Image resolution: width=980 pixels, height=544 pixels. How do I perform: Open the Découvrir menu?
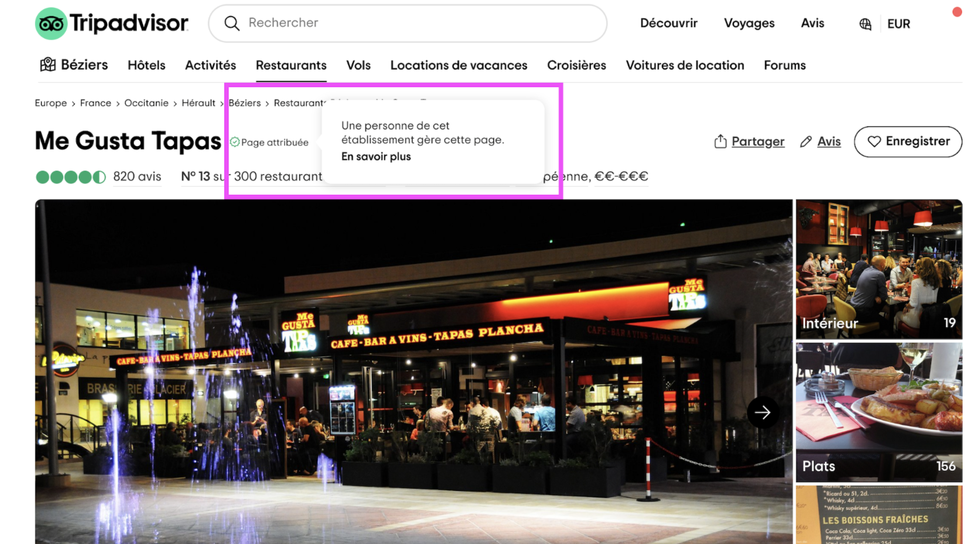point(669,23)
